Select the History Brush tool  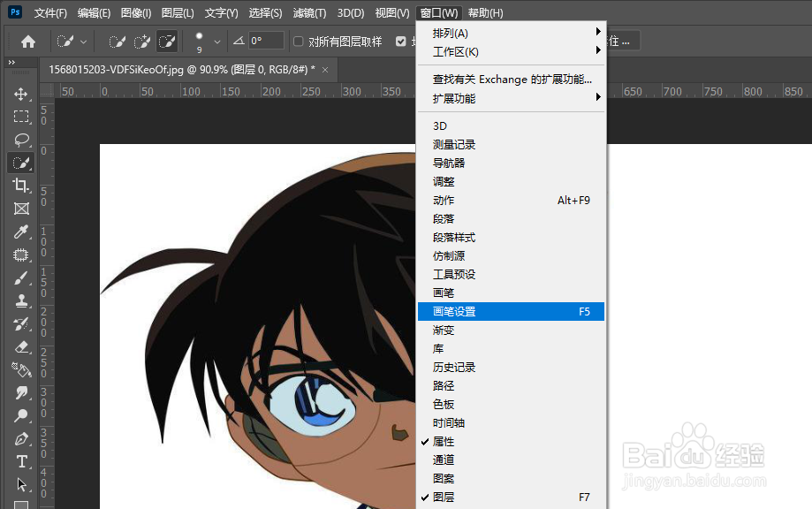pos(21,324)
